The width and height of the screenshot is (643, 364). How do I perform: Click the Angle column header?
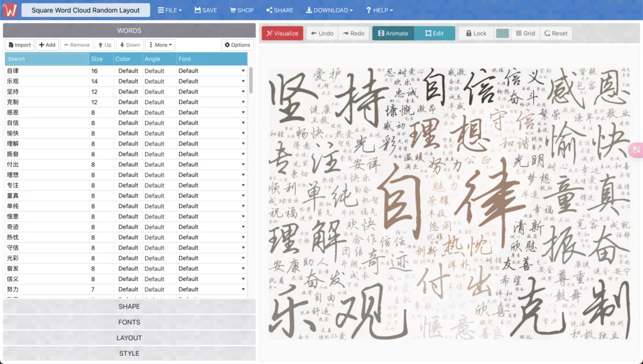click(152, 59)
